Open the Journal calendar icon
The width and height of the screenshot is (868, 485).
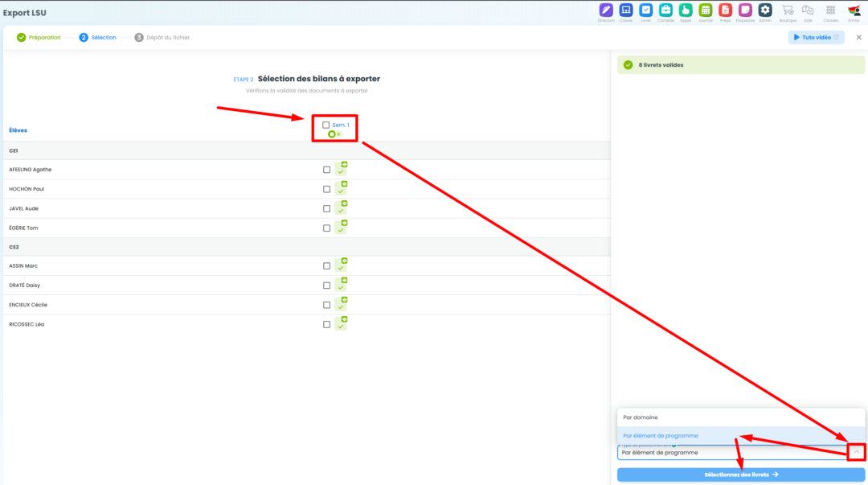(706, 10)
